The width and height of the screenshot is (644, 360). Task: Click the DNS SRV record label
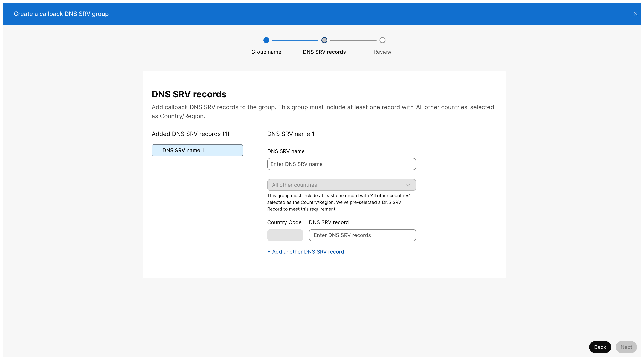[x=329, y=222]
